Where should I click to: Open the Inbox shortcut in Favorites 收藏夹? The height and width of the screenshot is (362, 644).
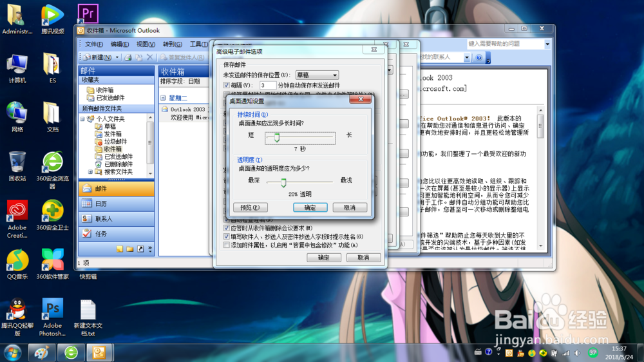100,90
